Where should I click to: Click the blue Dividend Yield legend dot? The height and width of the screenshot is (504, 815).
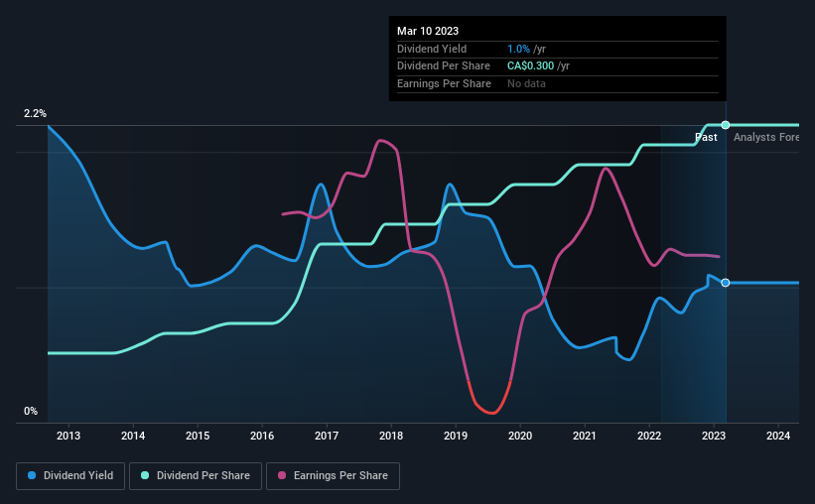[32, 475]
